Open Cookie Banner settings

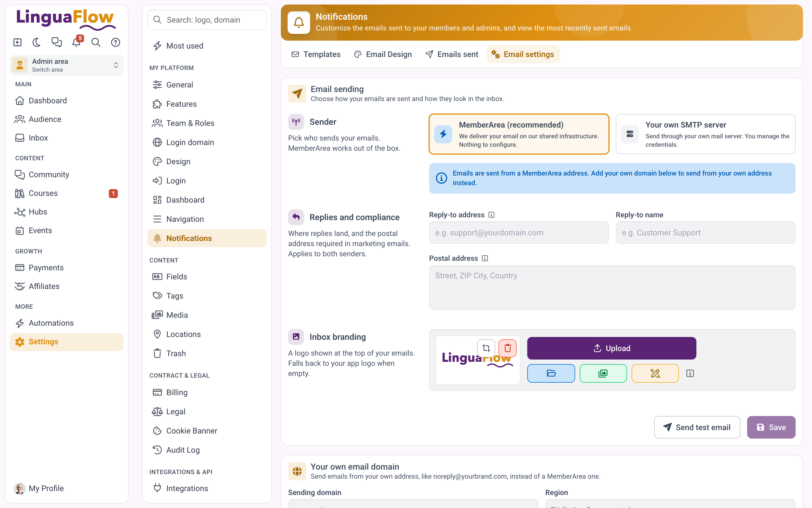coord(207,431)
